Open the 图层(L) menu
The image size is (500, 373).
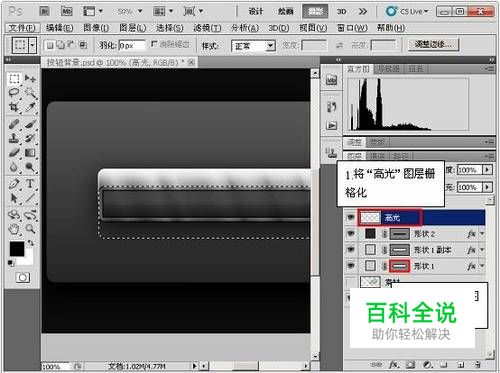point(133,28)
